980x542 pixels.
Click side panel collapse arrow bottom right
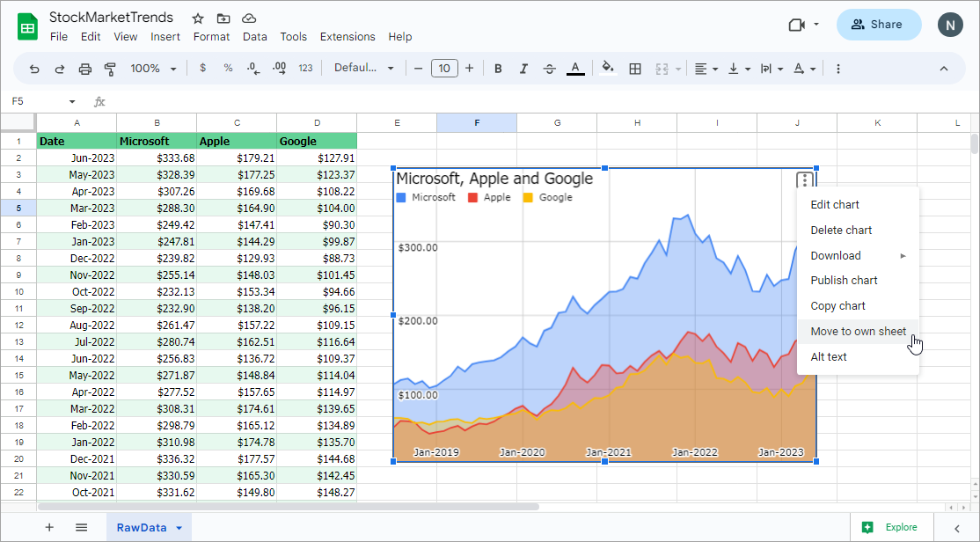[x=957, y=528]
